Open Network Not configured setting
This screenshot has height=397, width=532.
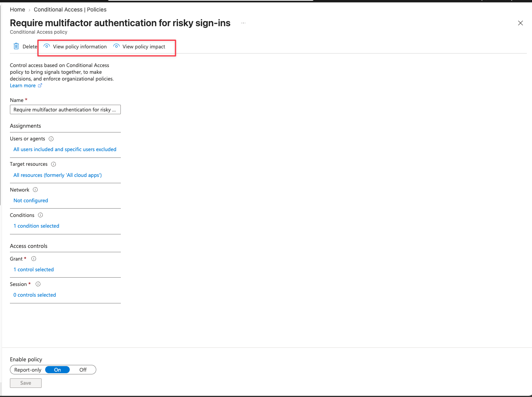pos(31,200)
